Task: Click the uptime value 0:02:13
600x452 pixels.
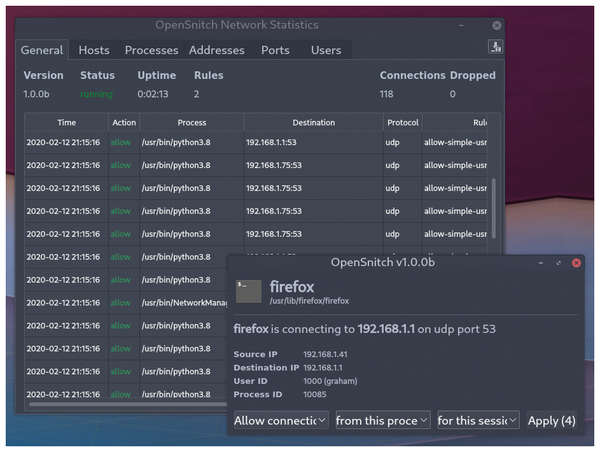Action: pos(153,94)
